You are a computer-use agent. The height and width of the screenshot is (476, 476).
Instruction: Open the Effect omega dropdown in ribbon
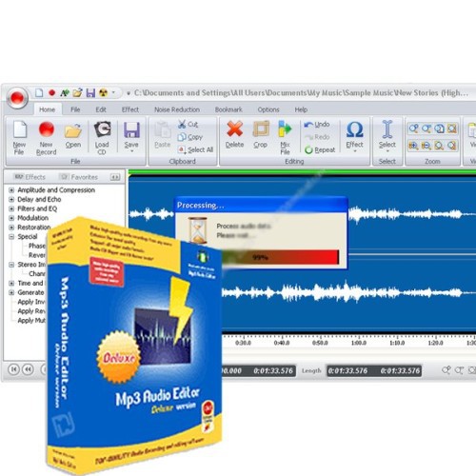pyautogui.click(x=355, y=136)
